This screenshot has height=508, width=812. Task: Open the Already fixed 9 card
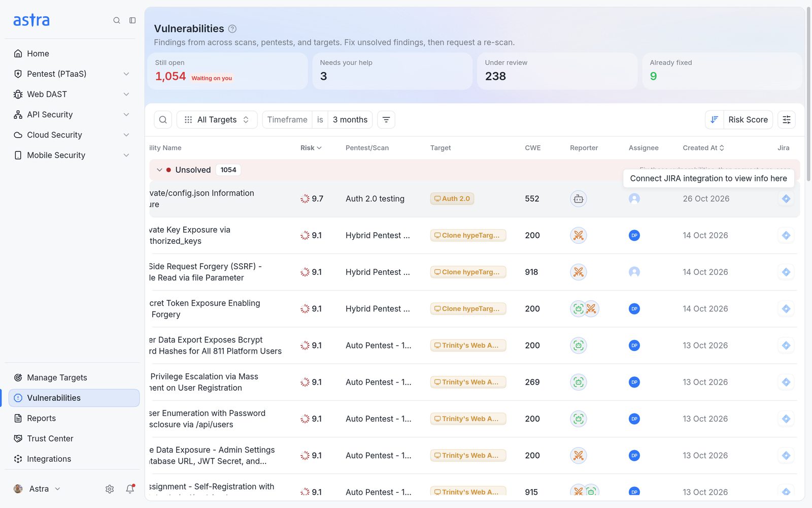pyautogui.click(x=722, y=71)
